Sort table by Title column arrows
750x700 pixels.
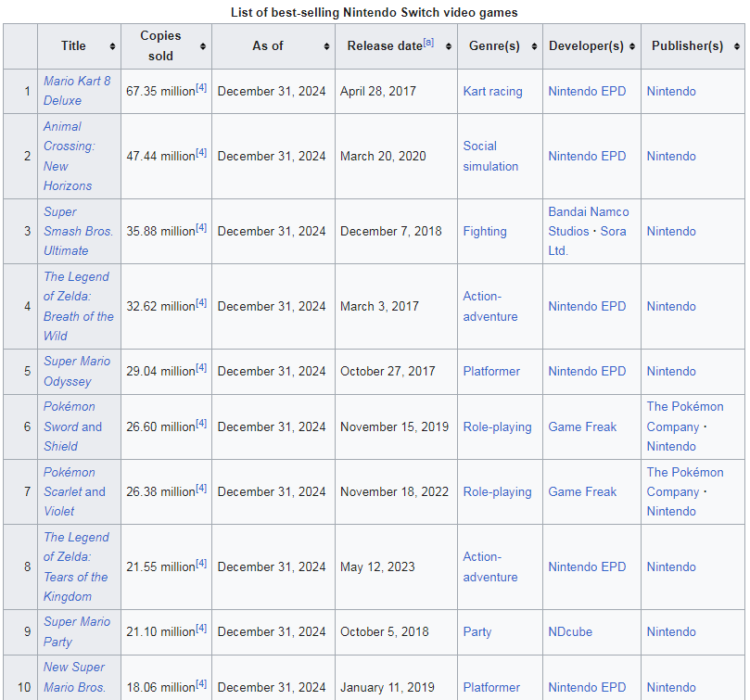pos(112,46)
